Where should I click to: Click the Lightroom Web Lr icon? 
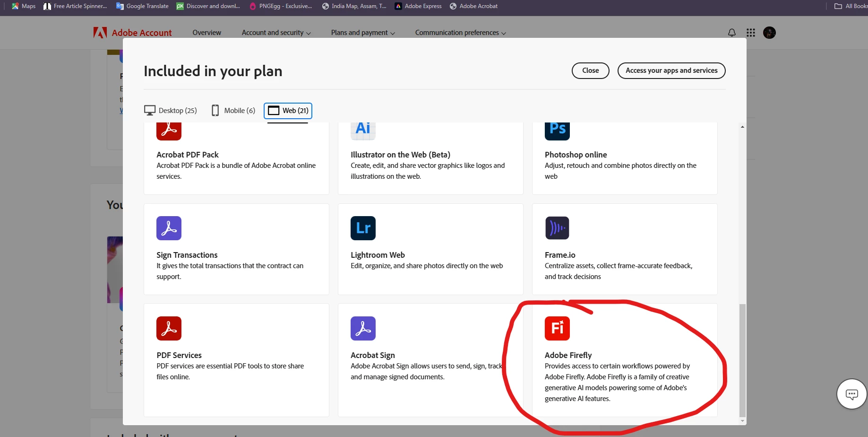363,228
